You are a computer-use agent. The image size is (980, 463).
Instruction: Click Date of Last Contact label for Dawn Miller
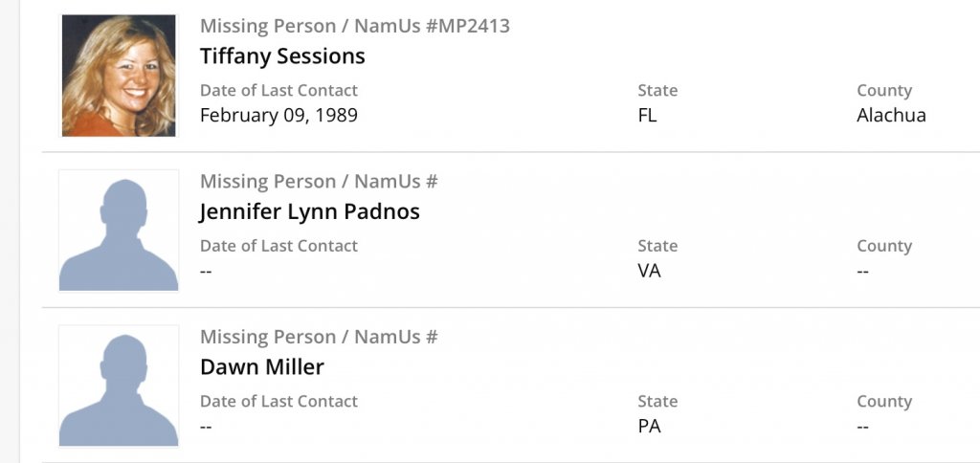(278, 402)
